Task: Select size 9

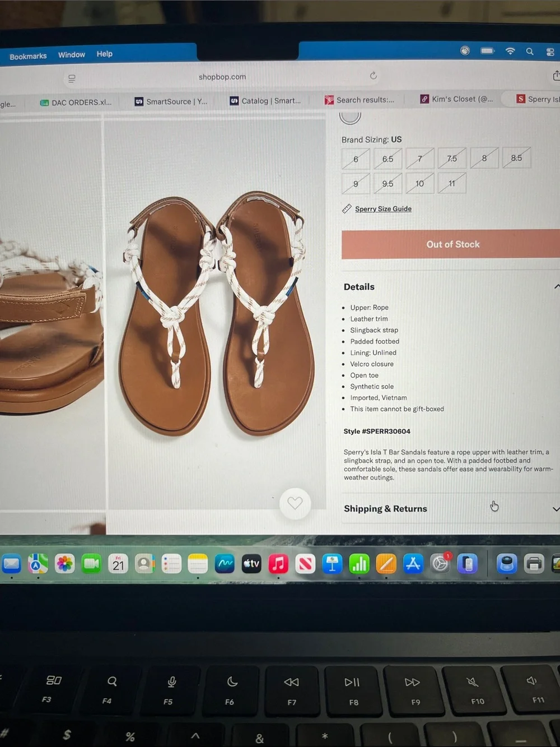Action: (x=356, y=183)
